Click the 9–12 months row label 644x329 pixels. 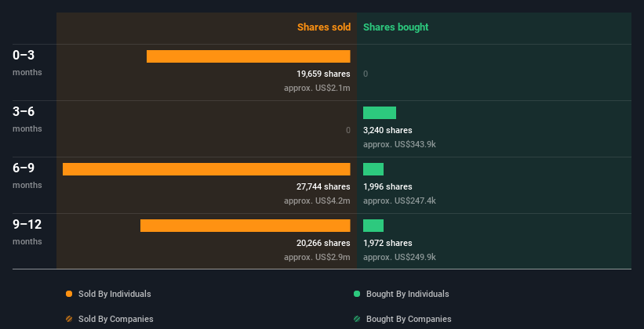[27, 232]
